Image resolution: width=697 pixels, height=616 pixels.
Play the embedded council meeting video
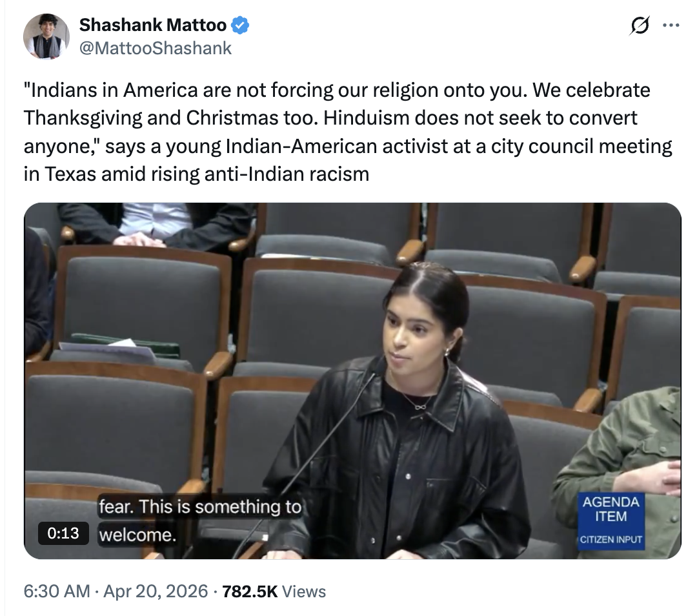(x=352, y=381)
